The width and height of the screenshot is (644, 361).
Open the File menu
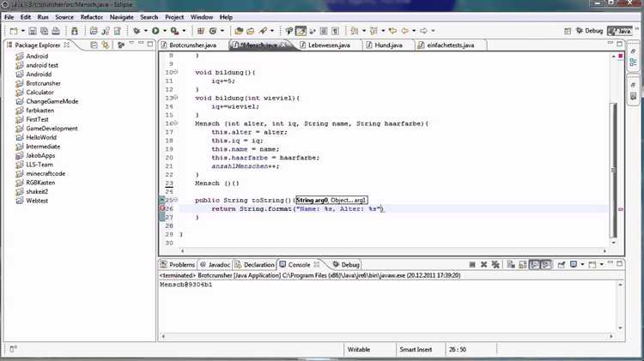click(x=9, y=17)
